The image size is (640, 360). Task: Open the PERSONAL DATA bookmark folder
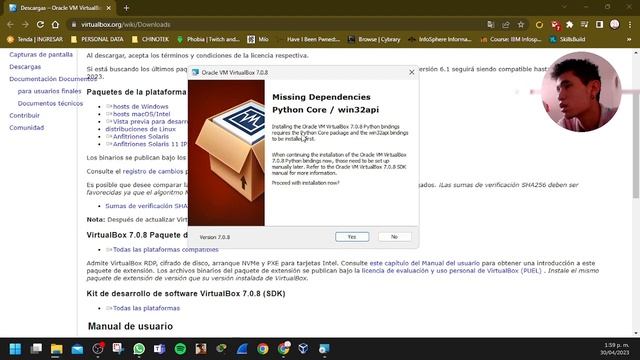click(x=97, y=40)
